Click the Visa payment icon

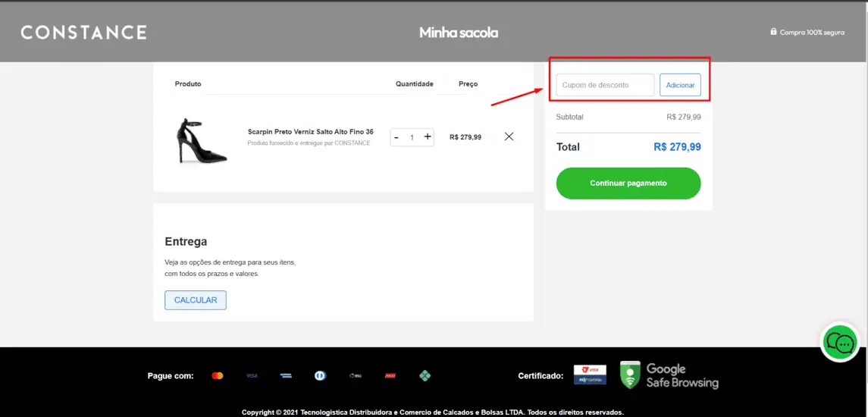pos(252,375)
